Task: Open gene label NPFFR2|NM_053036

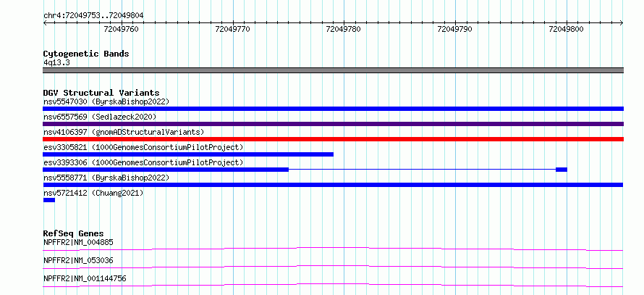Action: [78, 260]
